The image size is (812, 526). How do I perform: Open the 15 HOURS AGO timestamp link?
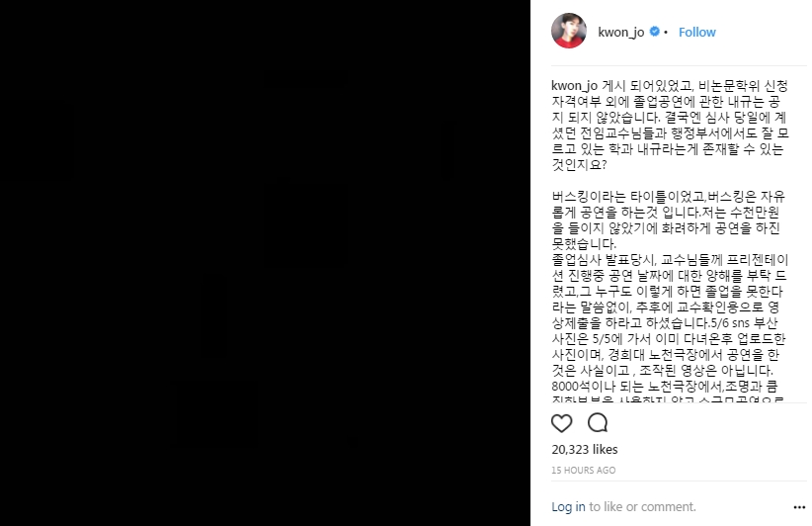pyautogui.click(x=583, y=470)
